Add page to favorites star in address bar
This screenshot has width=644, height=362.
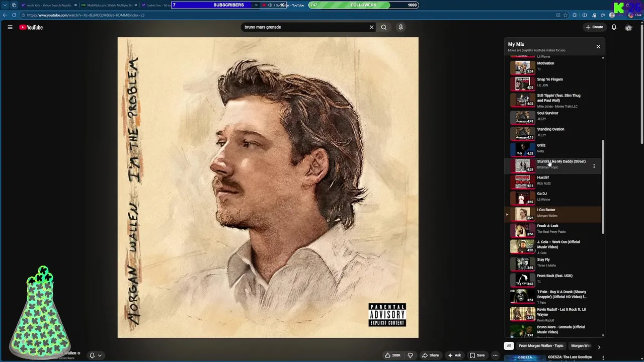point(565,15)
